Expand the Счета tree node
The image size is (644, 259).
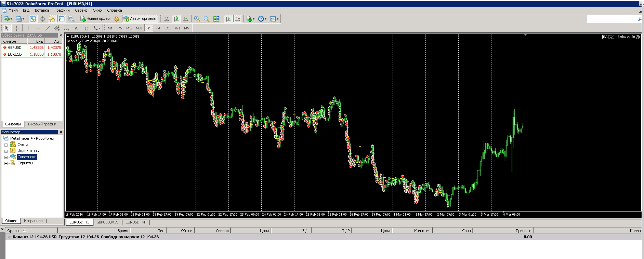click(6, 145)
